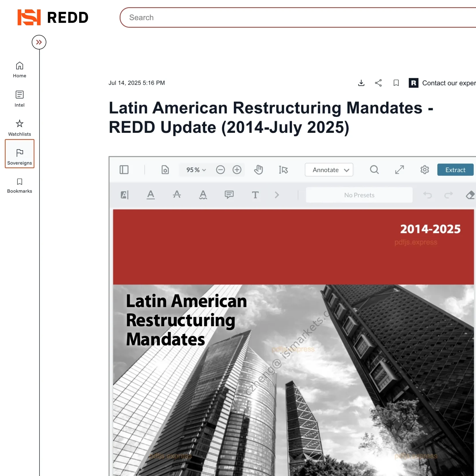476x476 pixels.
Task: Show more annotation tools chevron
Action: coord(277,195)
